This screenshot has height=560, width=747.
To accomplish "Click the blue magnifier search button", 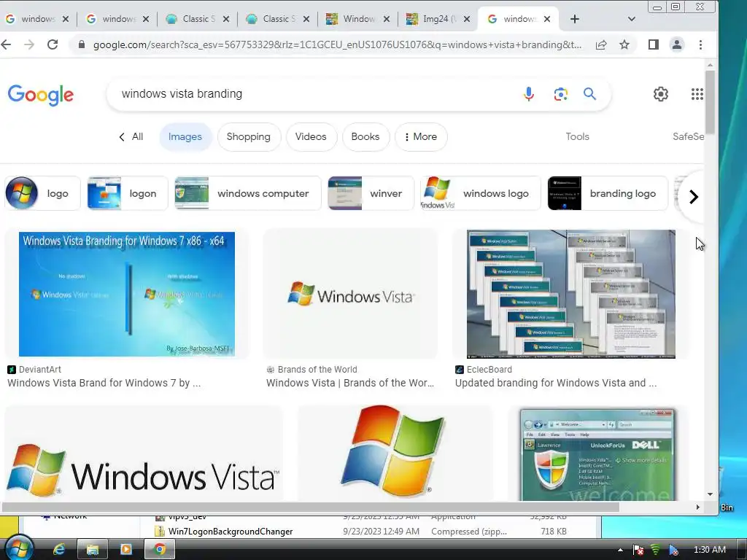I will 589,94.
